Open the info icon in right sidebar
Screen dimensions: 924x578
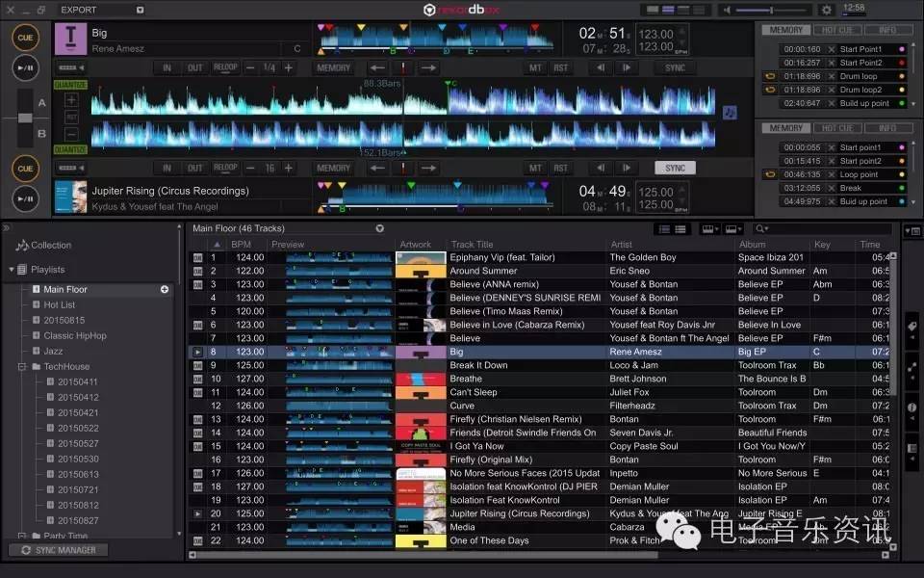pos(912,407)
